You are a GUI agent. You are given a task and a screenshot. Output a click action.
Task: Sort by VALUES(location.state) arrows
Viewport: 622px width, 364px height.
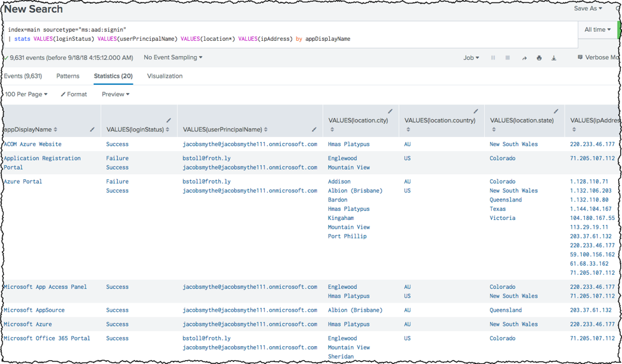click(x=494, y=129)
